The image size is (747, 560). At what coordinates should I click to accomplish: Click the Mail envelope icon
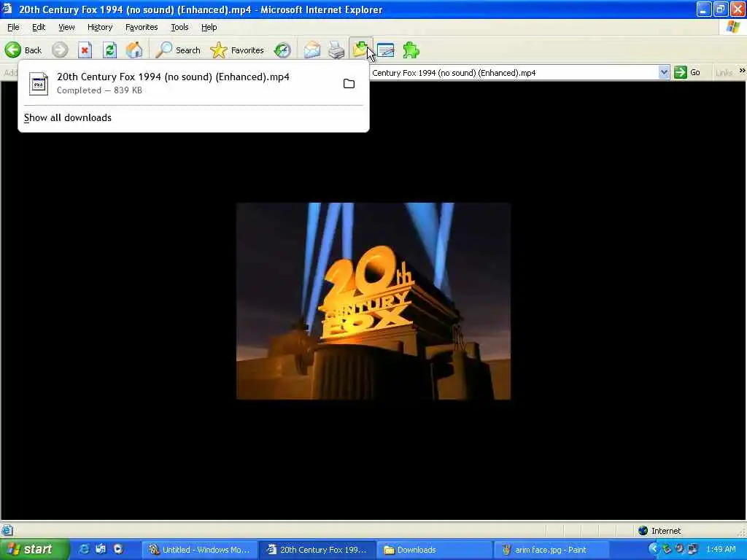(x=312, y=50)
